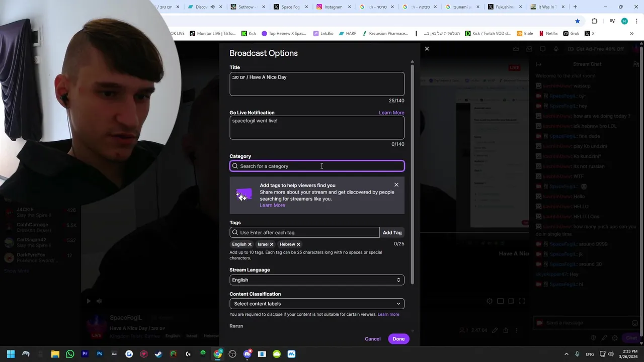Click the microphone tray icon
This screenshot has width=644, height=362.
pyautogui.click(x=577, y=354)
